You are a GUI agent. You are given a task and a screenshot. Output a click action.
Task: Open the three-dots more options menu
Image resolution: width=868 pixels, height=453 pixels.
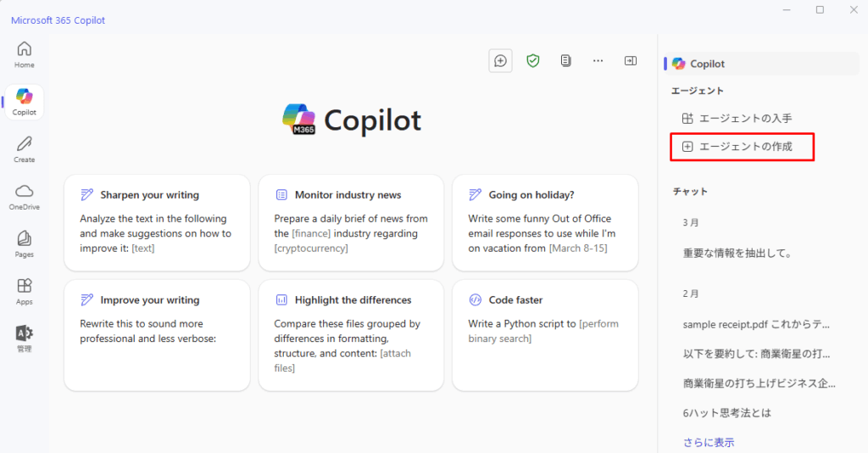(598, 61)
